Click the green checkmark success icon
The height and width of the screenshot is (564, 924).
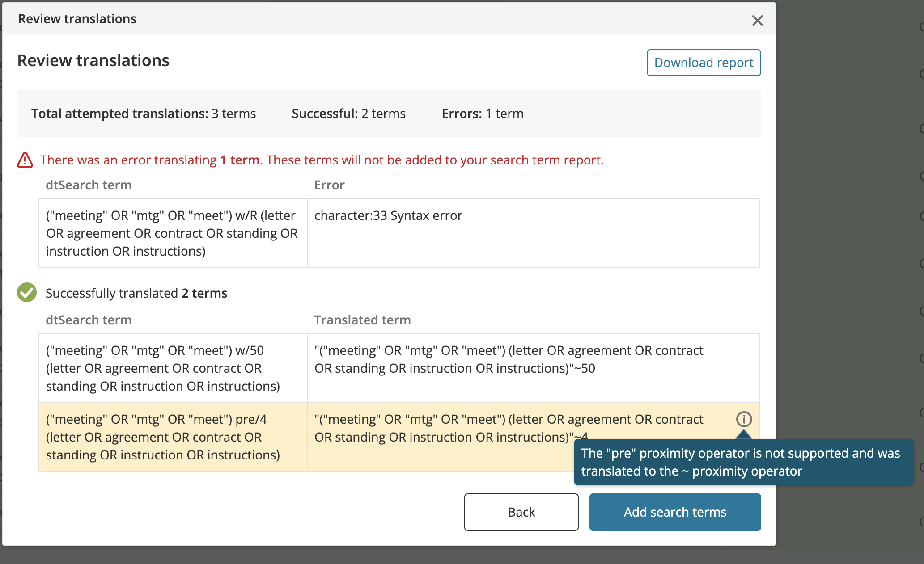tap(26, 292)
